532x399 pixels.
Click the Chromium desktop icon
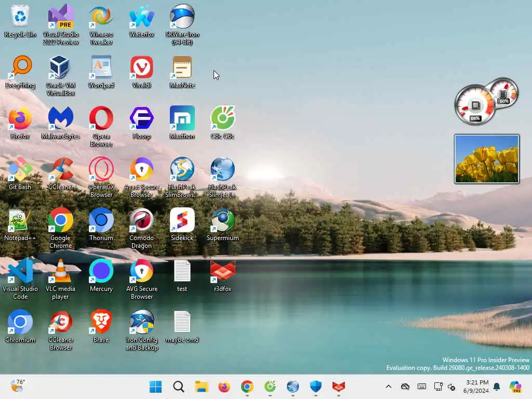20,327
